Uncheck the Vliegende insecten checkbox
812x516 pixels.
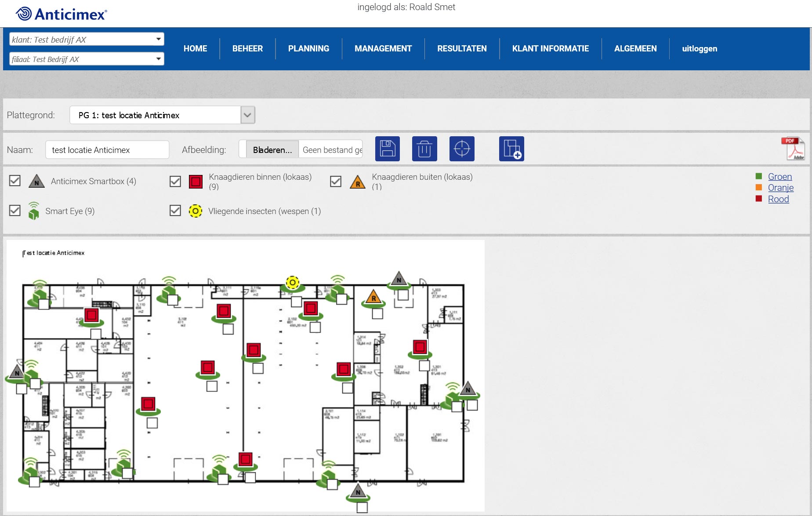[175, 211]
